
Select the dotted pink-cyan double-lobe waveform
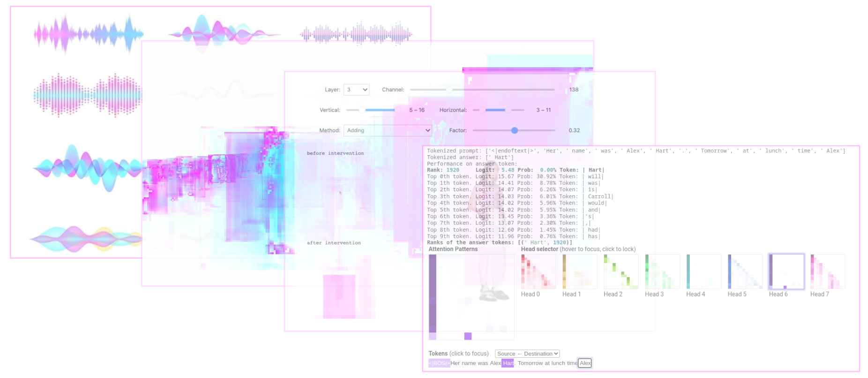(87, 95)
